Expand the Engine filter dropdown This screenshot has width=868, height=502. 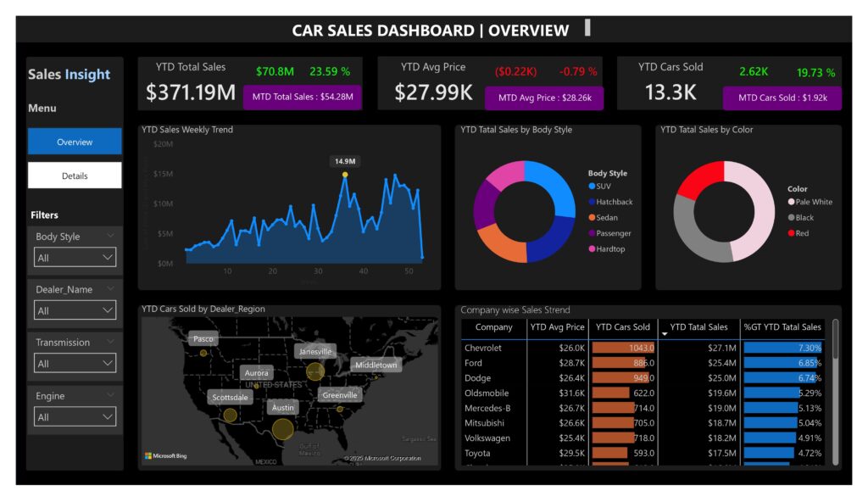(x=75, y=417)
